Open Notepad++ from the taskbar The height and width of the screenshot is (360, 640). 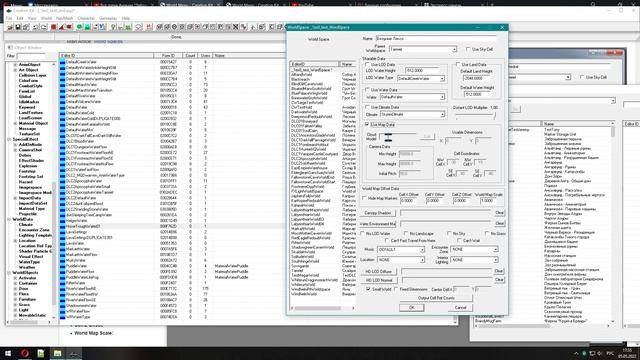[41, 353]
